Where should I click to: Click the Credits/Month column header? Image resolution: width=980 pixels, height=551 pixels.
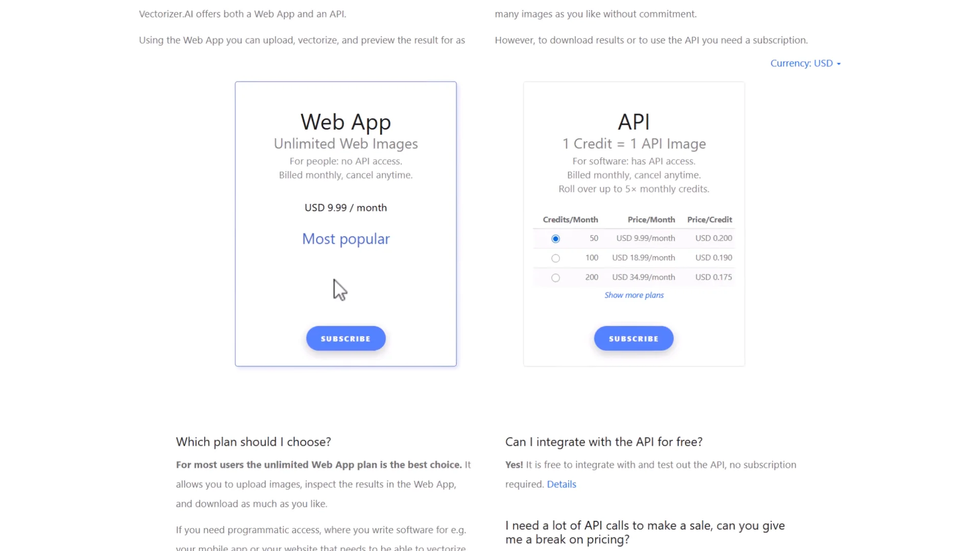click(x=570, y=219)
